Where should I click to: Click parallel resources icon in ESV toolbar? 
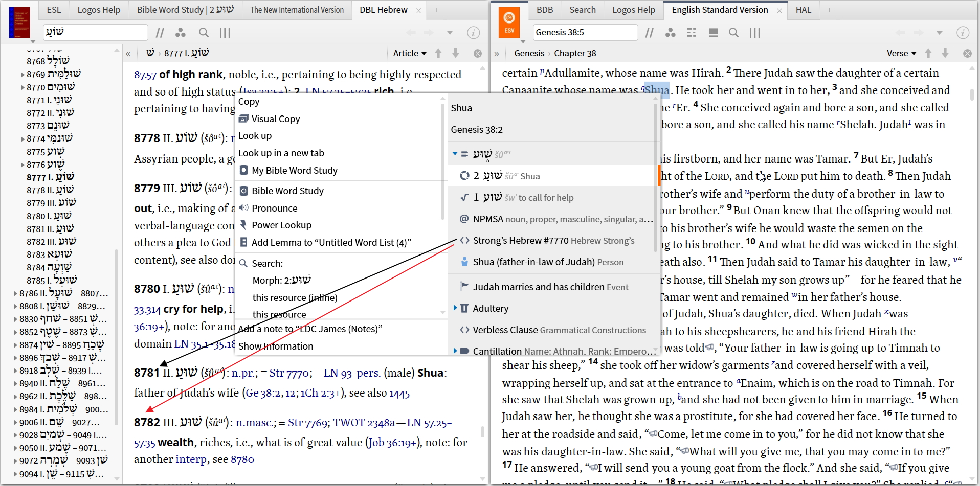pyautogui.click(x=650, y=33)
